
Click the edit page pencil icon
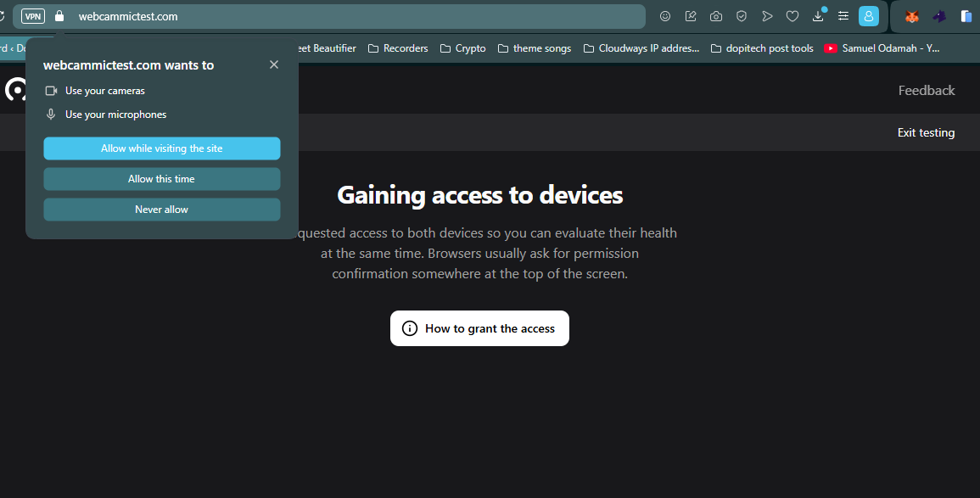691,16
